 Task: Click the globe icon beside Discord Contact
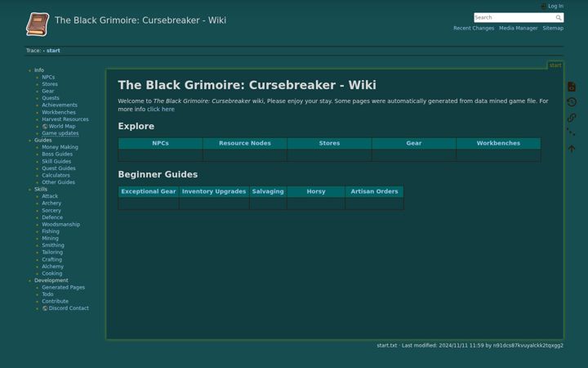coord(45,308)
